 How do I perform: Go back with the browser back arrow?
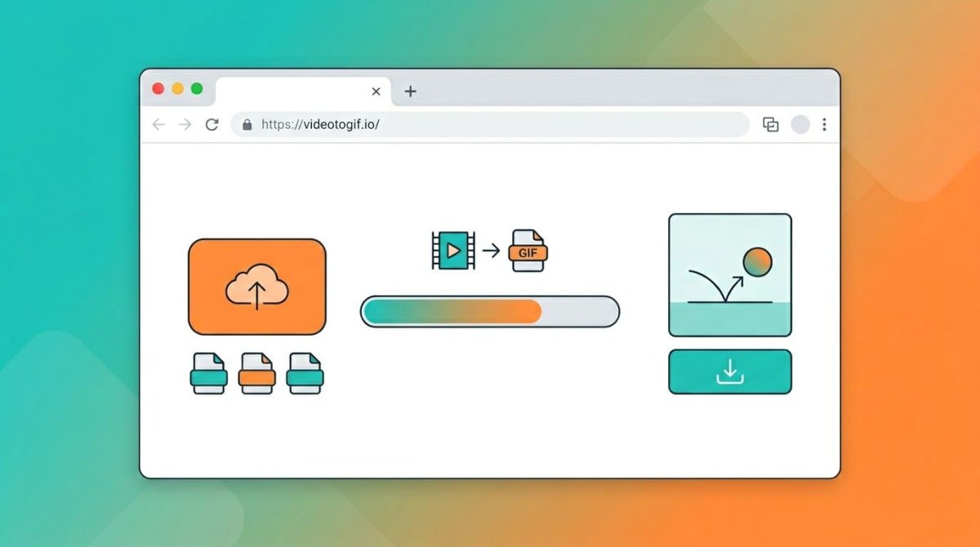pyautogui.click(x=158, y=124)
